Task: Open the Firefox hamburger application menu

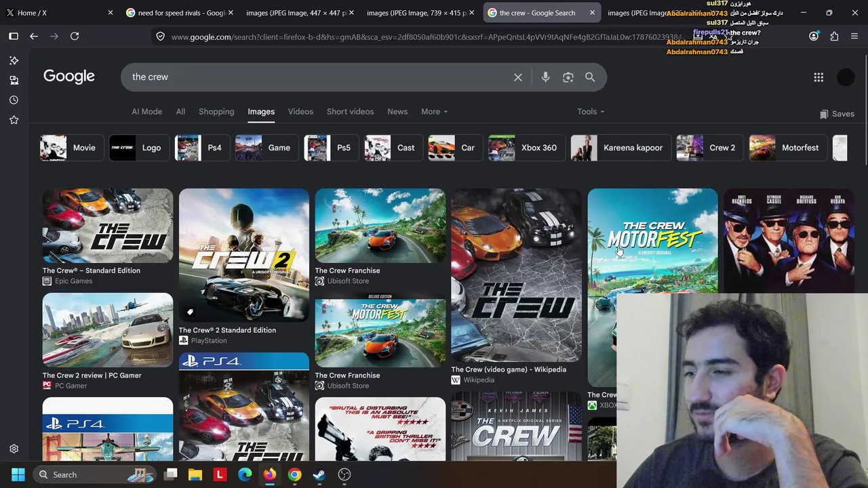Action: click(x=854, y=37)
